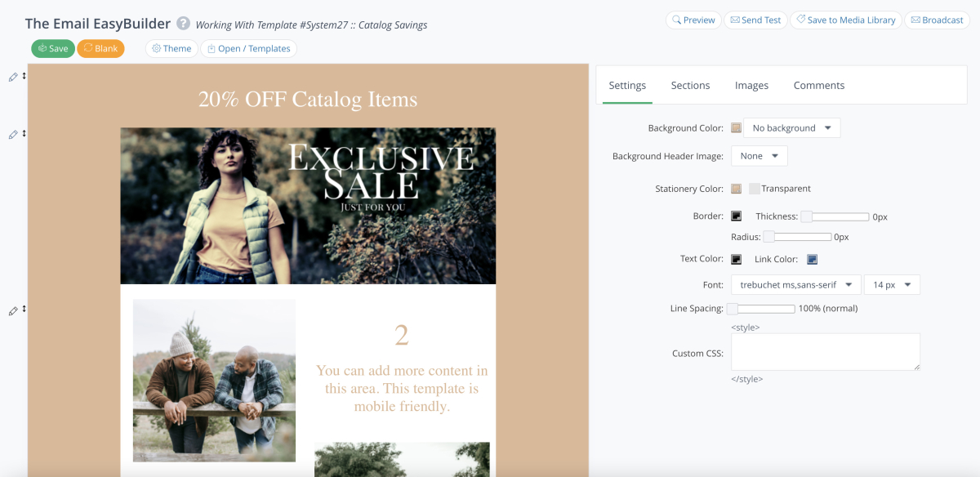Click pencil edit icon beside Exclusive Sale banner

tap(13, 135)
